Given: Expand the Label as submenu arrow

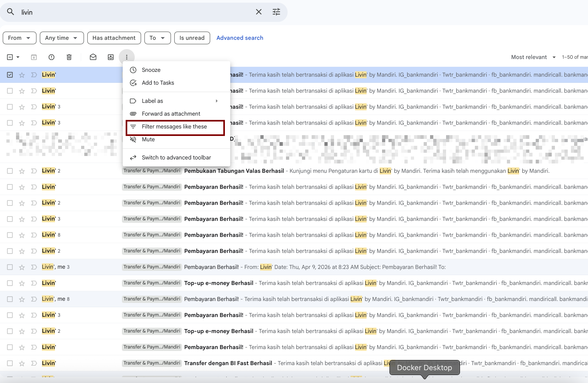Looking at the screenshot, I should tap(217, 101).
